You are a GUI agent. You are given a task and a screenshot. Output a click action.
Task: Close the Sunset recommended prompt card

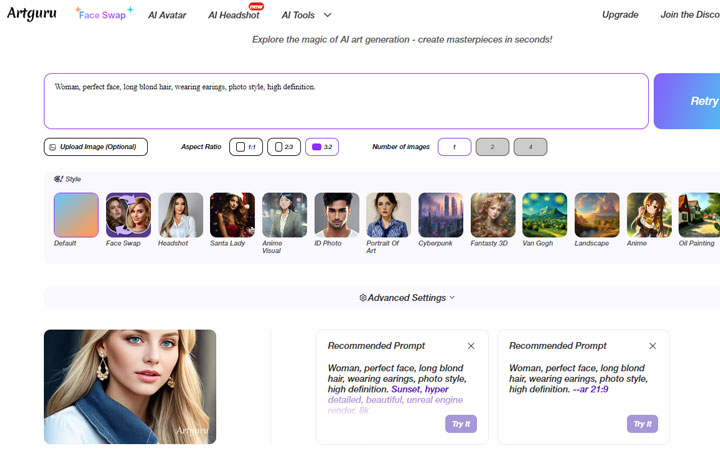click(x=471, y=346)
